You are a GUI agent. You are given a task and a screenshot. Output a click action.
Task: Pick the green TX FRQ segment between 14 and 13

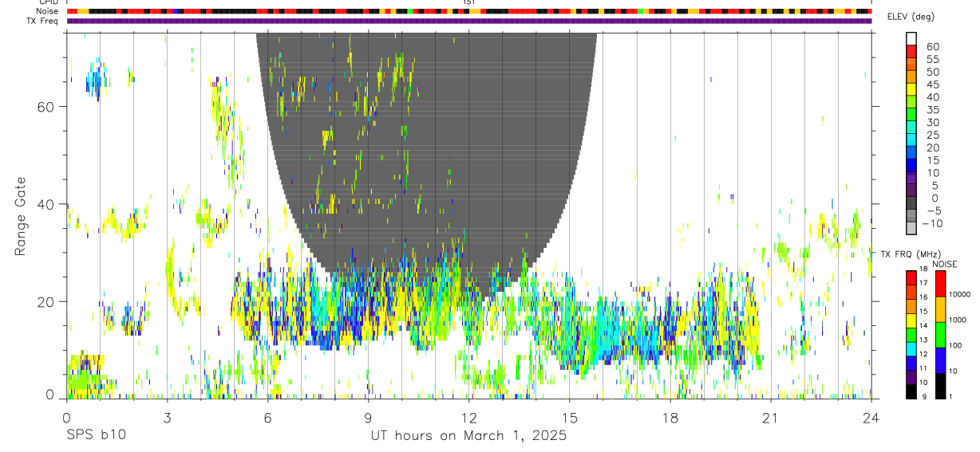911,334
